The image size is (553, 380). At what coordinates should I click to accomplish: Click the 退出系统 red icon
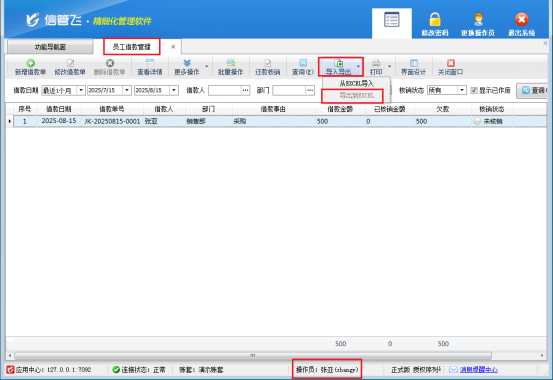coord(522,19)
